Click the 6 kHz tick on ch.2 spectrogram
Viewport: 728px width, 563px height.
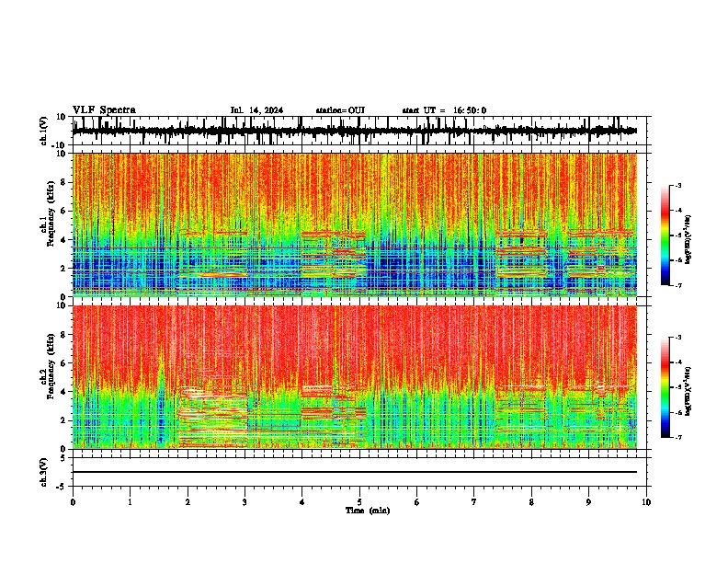click(63, 363)
